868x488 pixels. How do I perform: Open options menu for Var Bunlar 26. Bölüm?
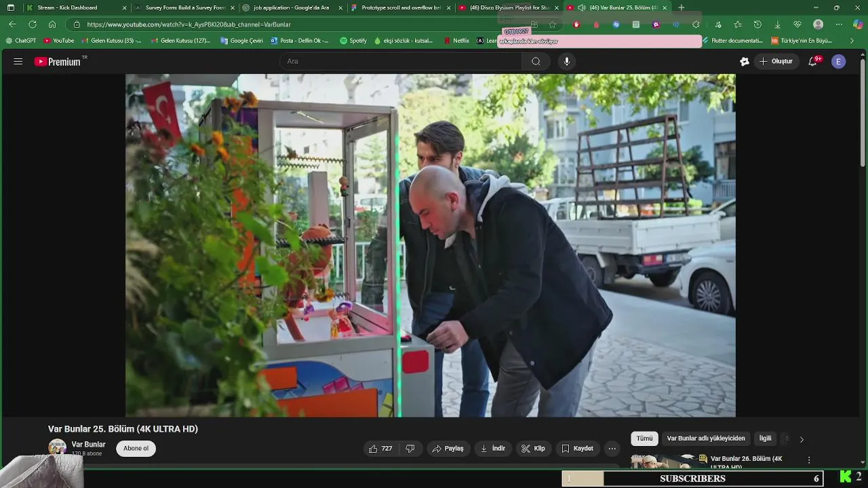[809, 460]
